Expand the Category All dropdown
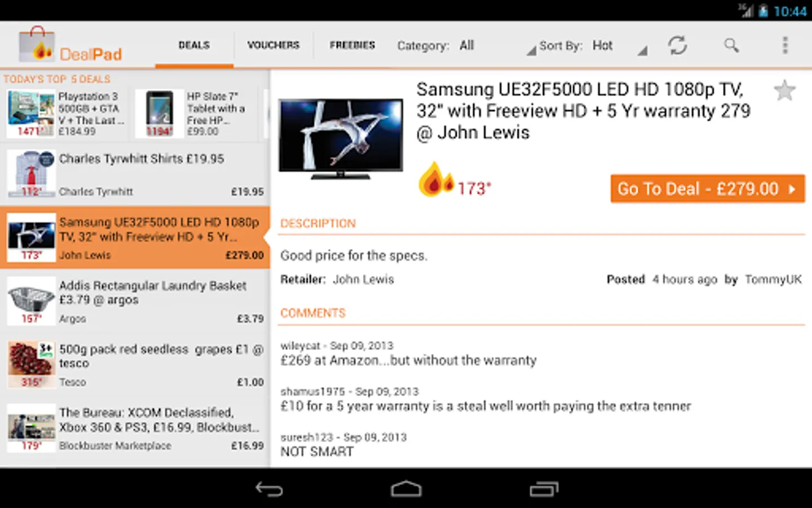Screen dimensions: 812x508 [466, 46]
